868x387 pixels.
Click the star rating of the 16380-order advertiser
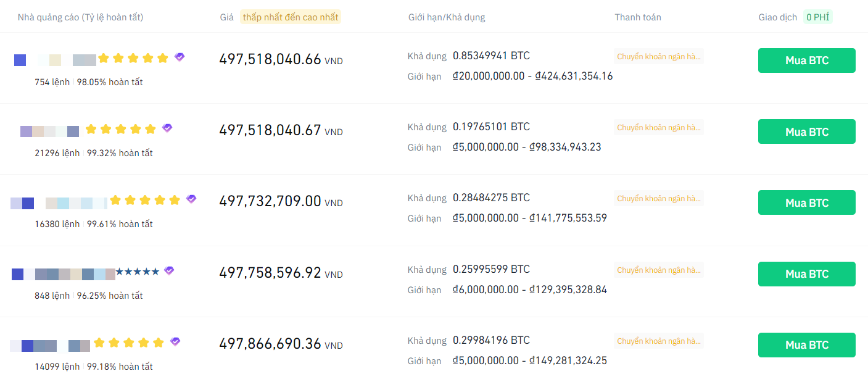click(x=145, y=200)
